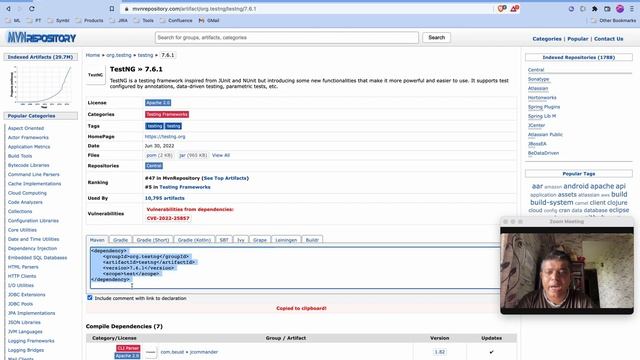640x360 pixels.
Task: Bookmark this page using the bookmark icon
Action: point(112,9)
